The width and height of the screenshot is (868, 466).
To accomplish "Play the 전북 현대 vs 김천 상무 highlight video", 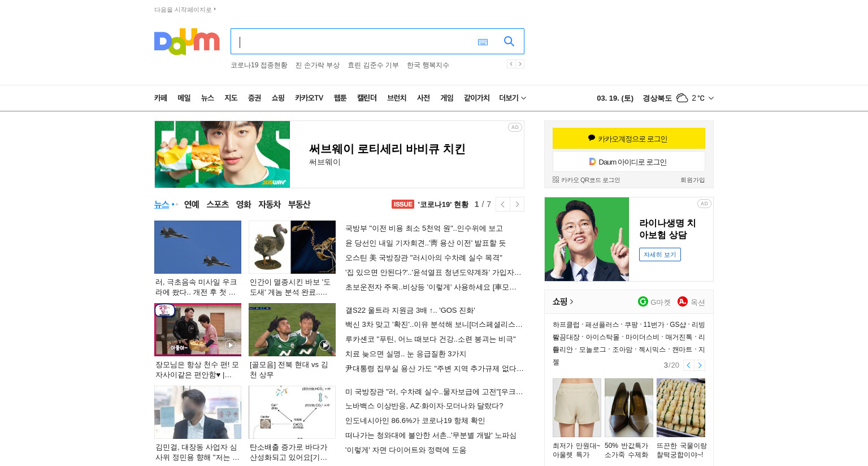I will [x=292, y=330].
